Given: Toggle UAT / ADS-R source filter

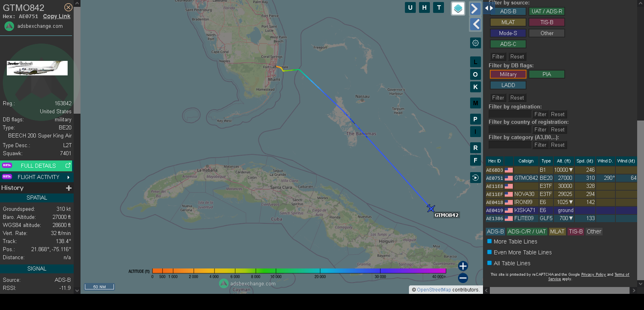Looking at the screenshot, I should 547,11.
